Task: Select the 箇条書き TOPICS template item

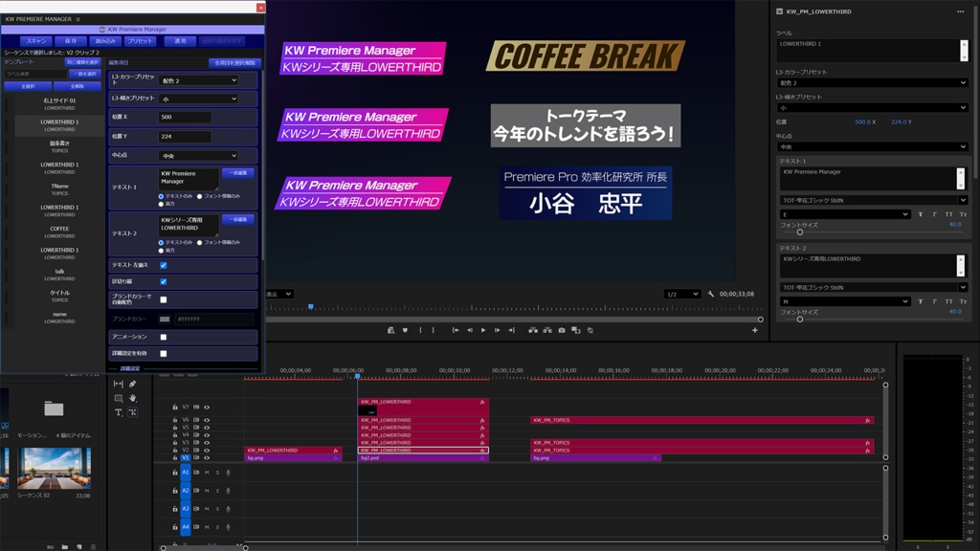Action: point(59,146)
